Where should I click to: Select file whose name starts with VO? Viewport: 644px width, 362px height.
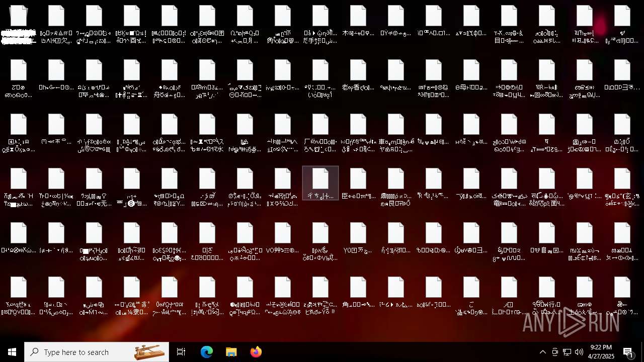pos(283,238)
